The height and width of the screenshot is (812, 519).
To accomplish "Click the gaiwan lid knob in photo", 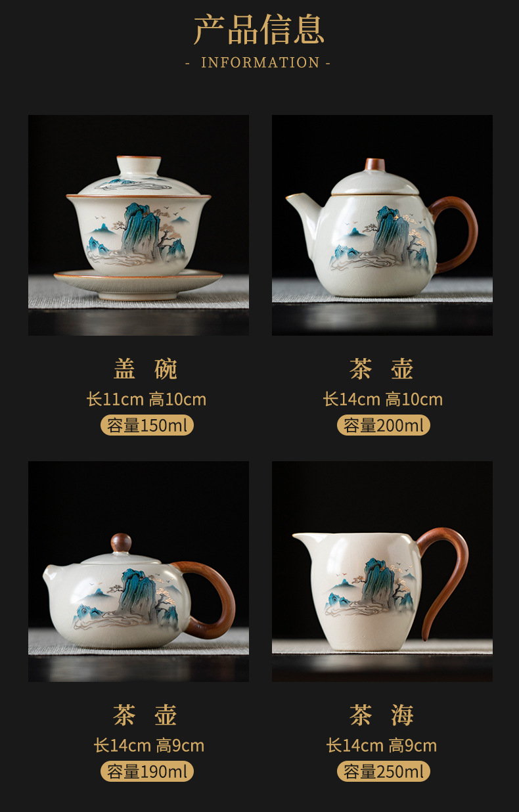I will (x=139, y=164).
